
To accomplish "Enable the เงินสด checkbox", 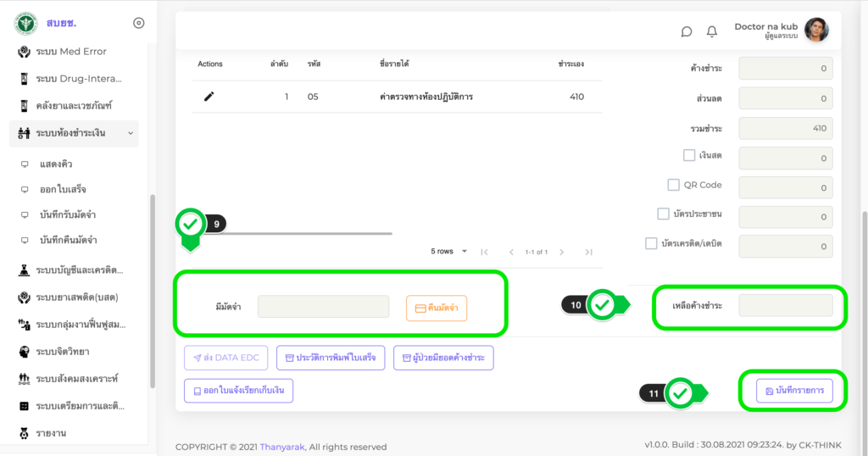I will (x=689, y=155).
